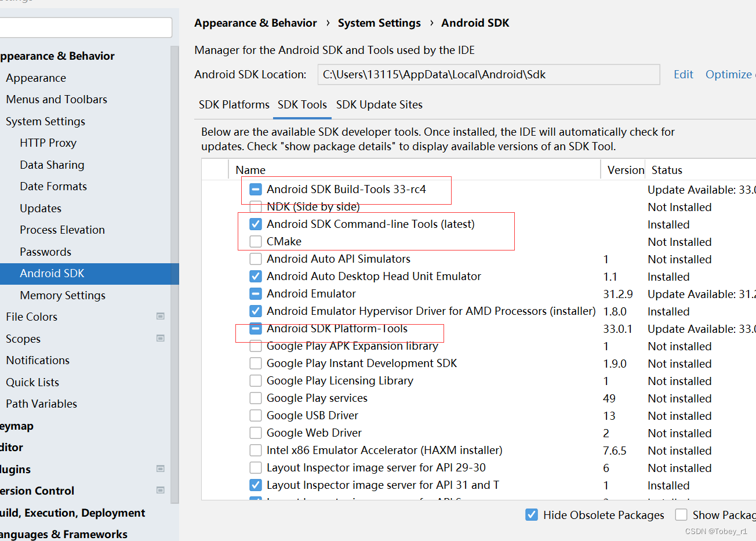
Task: Select Appearance in settings tree
Action: point(36,78)
